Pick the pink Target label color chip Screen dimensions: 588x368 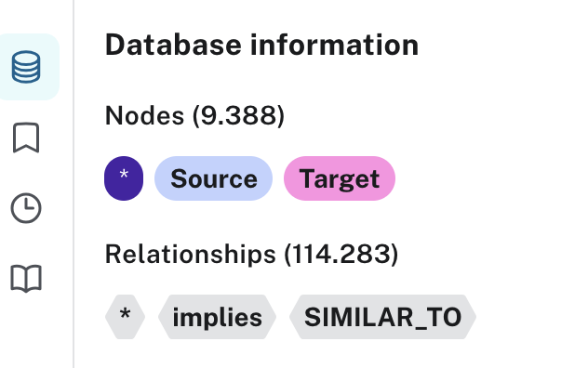click(340, 178)
